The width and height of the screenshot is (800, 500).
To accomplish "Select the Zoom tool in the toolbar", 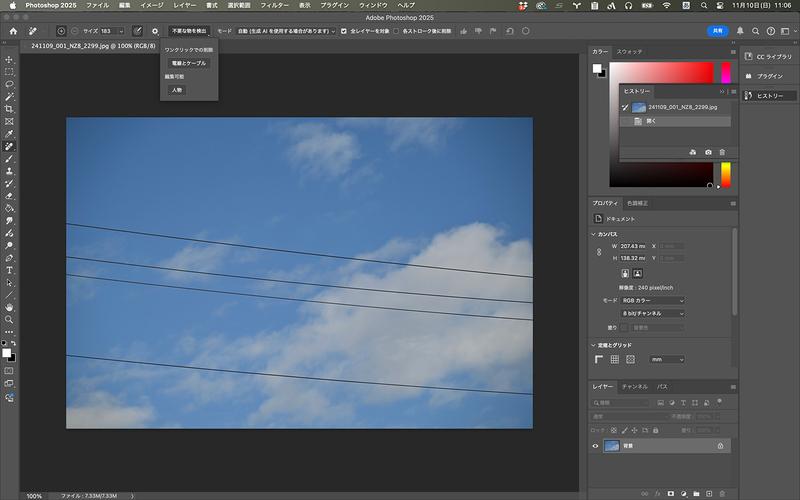I will pos(10,319).
